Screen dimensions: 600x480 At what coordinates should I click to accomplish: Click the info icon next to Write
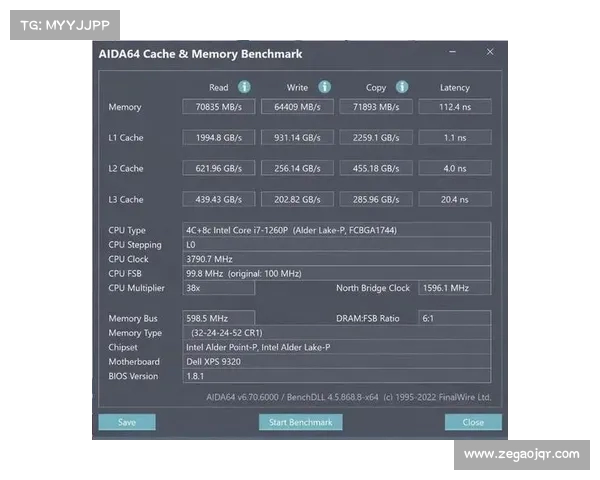(324, 87)
